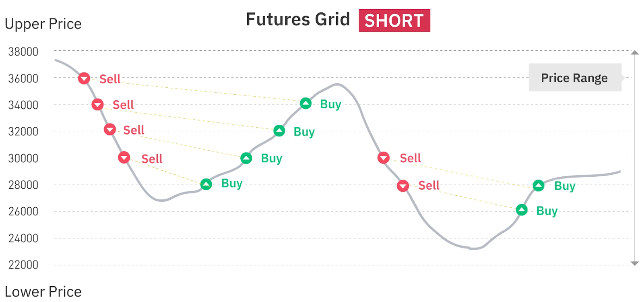Image resolution: width=644 pixels, height=302 pixels.
Task: Click the Buy marker at 34000
Action: [x=306, y=103]
